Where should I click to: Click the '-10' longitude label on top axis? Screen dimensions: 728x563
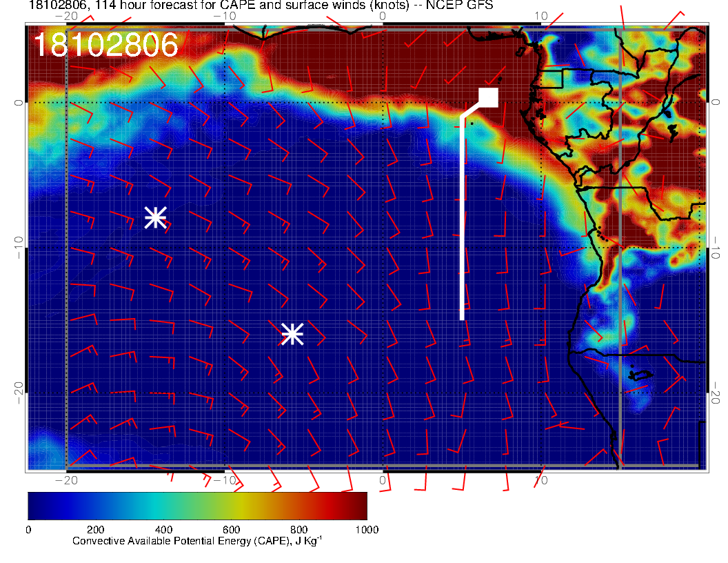pyautogui.click(x=225, y=16)
